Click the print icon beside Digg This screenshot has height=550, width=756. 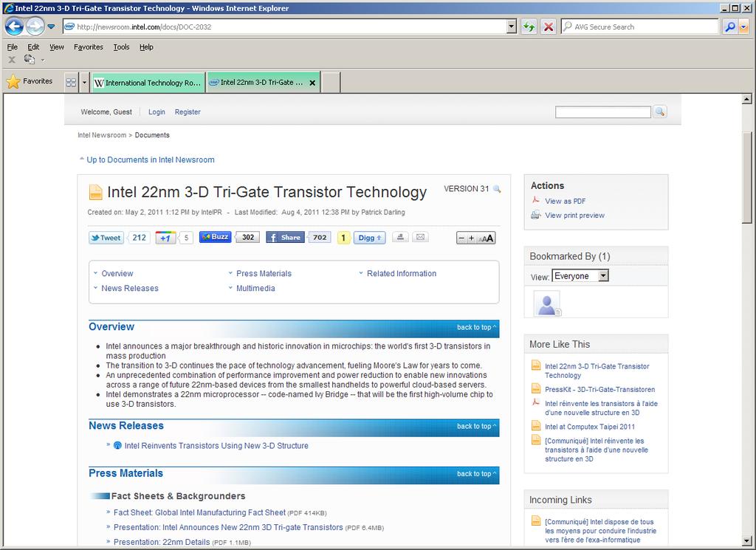click(x=400, y=237)
